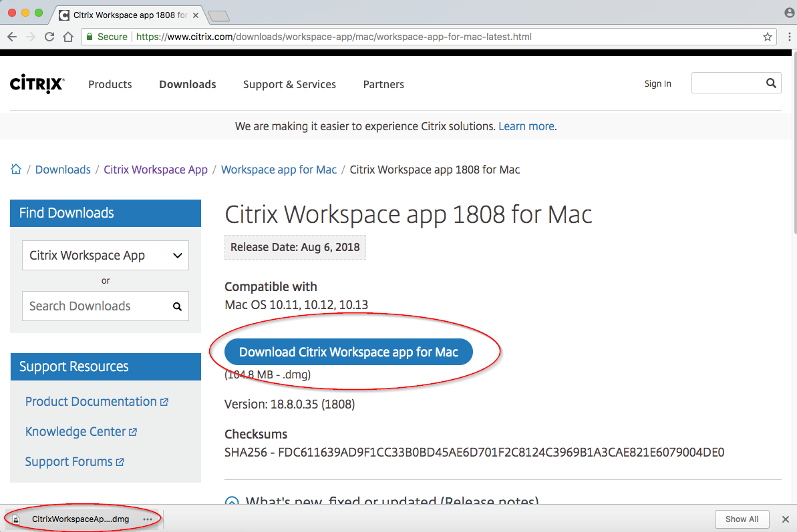The image size is (797, 532).
Task: Click the SHA256 checksum text
Action: (x=474, y=453)
